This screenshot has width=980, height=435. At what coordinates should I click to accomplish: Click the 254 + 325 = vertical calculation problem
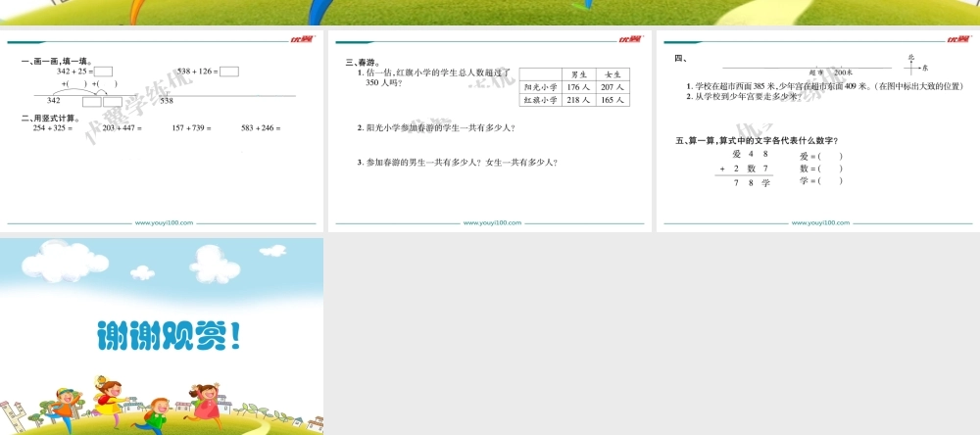pyautogui.click(x=53, y=128)
